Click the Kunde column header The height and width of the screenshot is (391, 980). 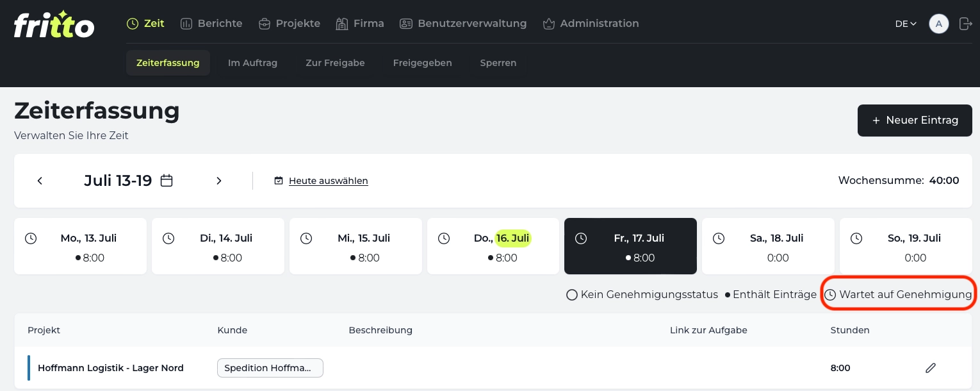click(x=233, y=330)
